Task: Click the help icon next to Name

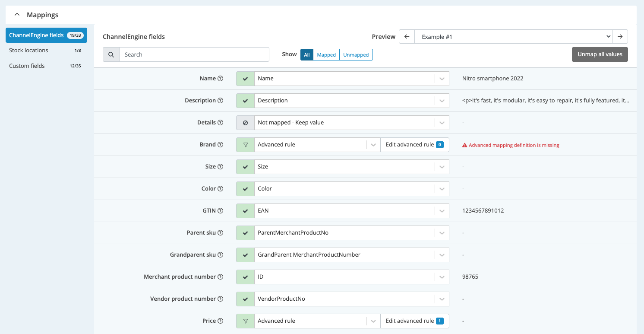Action: click(x=221, y=79)
